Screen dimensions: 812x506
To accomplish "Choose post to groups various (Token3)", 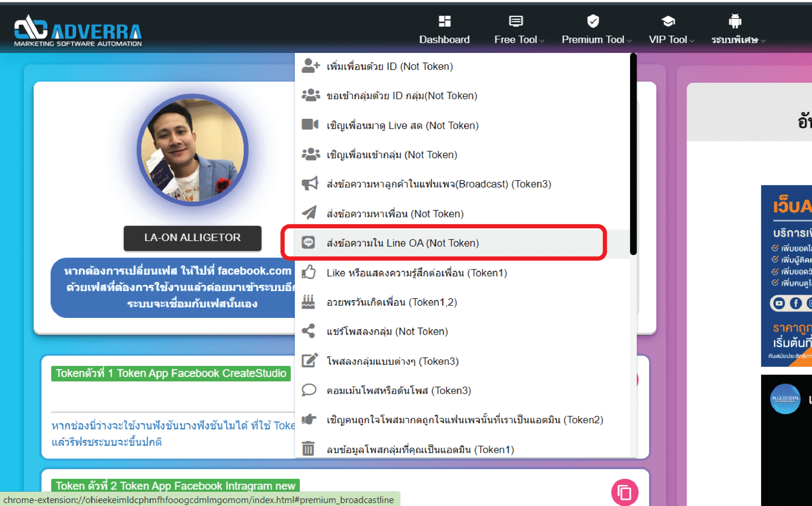I will click(x=392, y=361).
